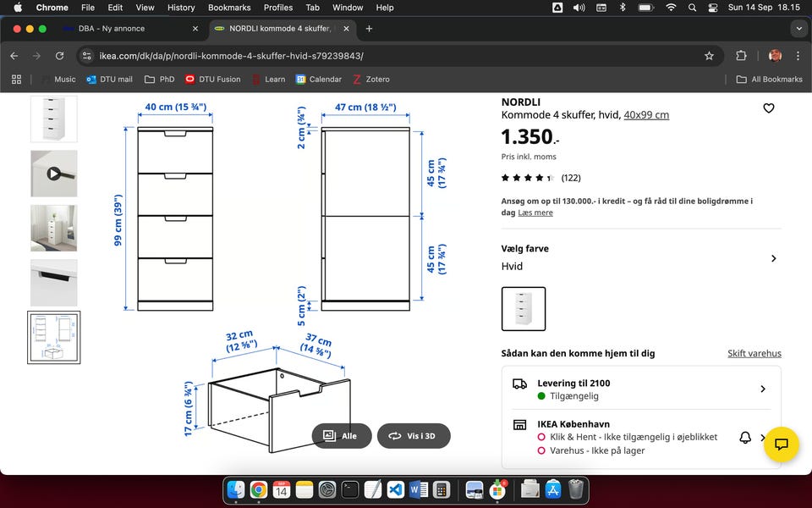Viewport: 812px width, 508px height.
Task: Open the tab search dropdown arrow
Action: coord(798,28)
